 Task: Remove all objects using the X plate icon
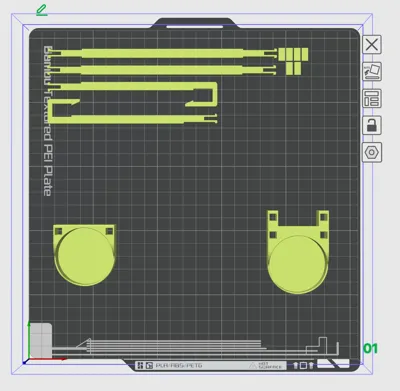pos(372,44)
